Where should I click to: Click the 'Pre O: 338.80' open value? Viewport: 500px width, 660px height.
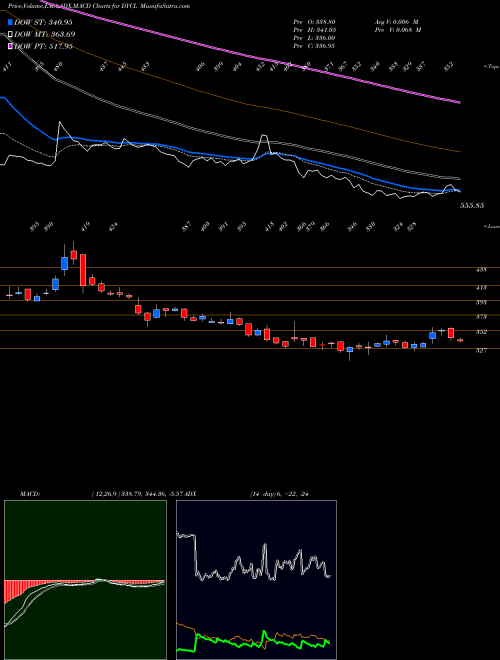click(314, 22)
